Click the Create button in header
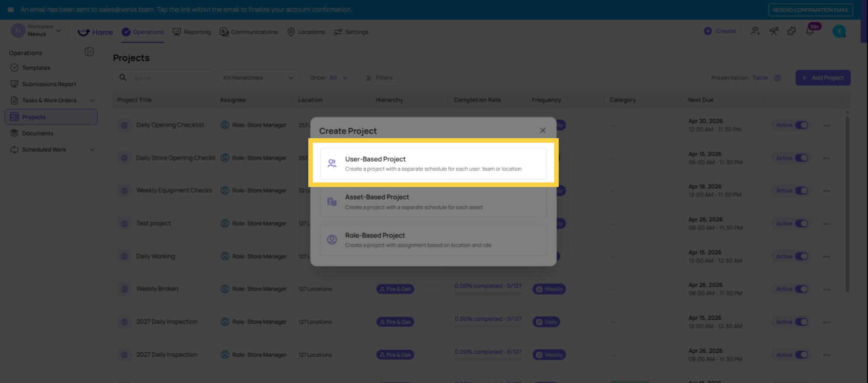The width and height of the screenshot is (868, 383). [x=720, y=31]
